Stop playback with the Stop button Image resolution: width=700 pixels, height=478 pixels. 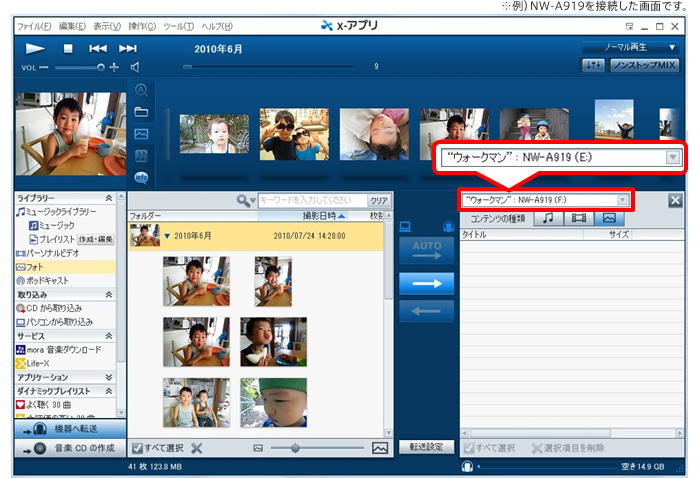coord(68,47)
